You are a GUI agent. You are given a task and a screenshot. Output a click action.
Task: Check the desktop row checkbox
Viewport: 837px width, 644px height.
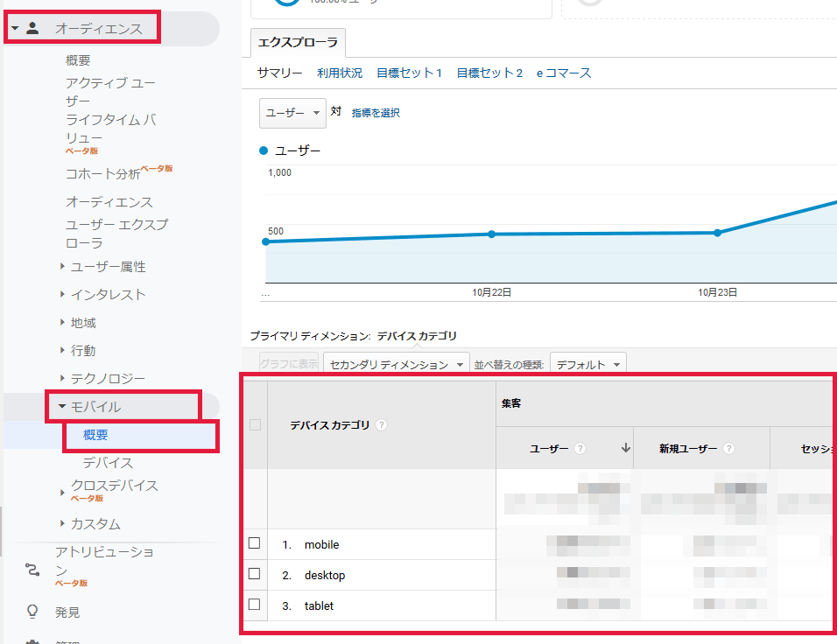(x=255, y=574)
